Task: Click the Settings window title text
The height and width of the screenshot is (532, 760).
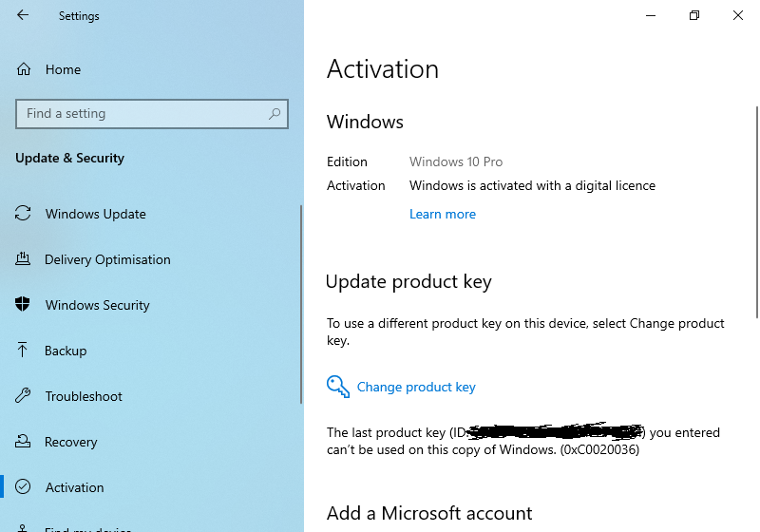Action: (79, 16)
